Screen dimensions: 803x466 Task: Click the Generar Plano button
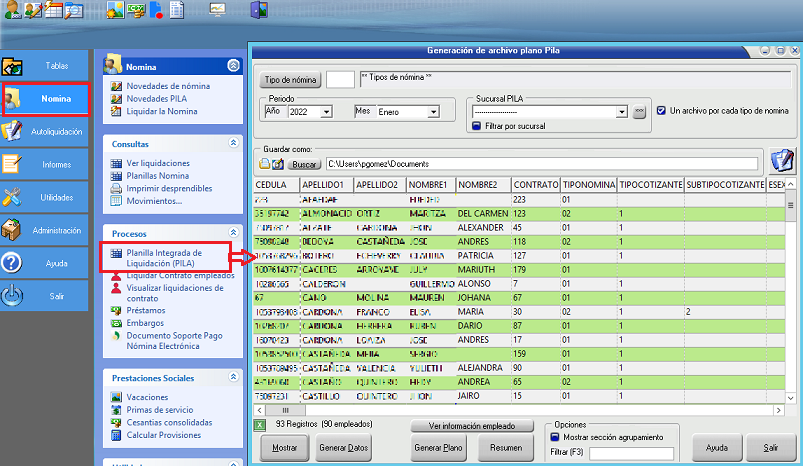point(439,448)
